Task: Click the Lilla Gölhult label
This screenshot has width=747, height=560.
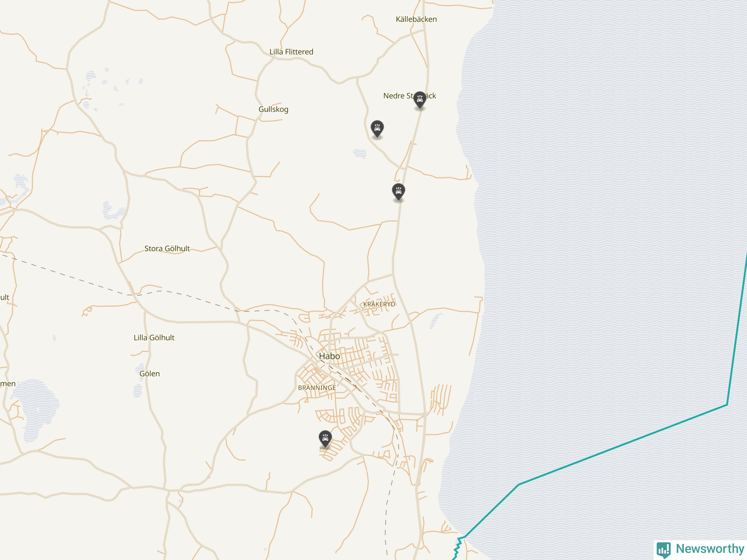Action: click(x=154, y=337)
